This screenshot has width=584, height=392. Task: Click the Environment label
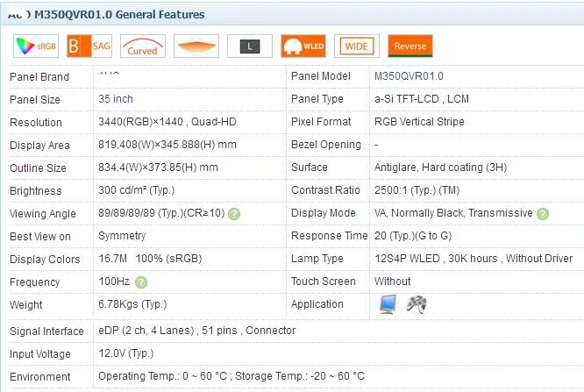pos(39,377)
